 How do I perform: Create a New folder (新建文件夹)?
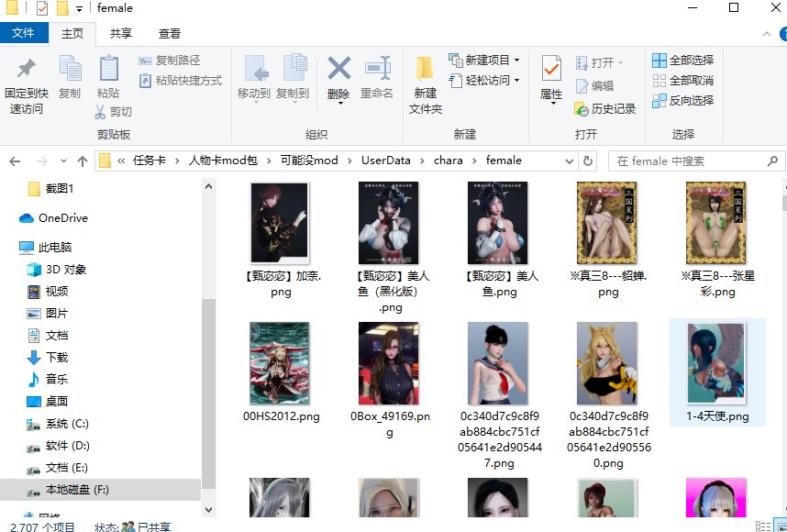coord(426,85)
